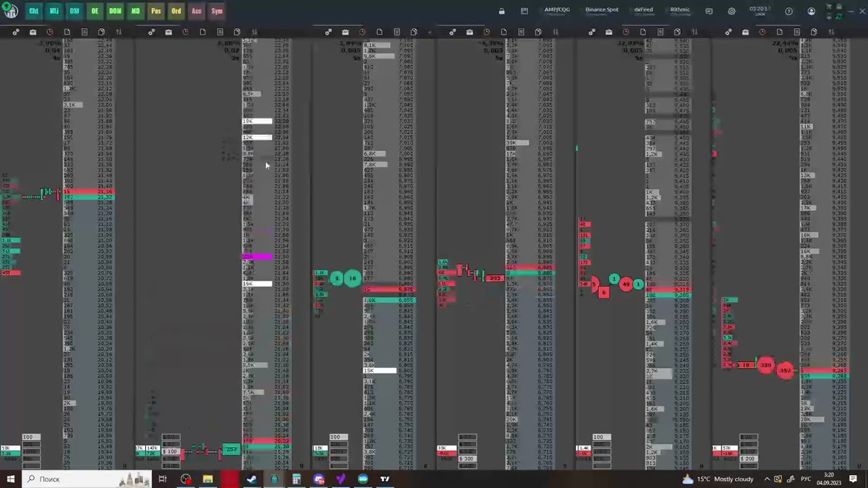Open Steam from the Windows taskbar
The width and height of the screenshot is (868, 488).
click(x=252, y=479)
